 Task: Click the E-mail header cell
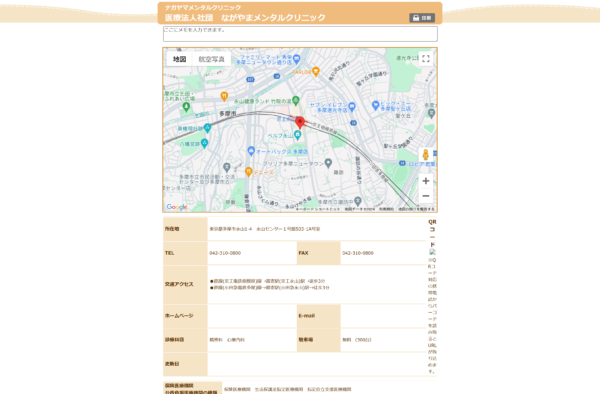click(319, 316)
